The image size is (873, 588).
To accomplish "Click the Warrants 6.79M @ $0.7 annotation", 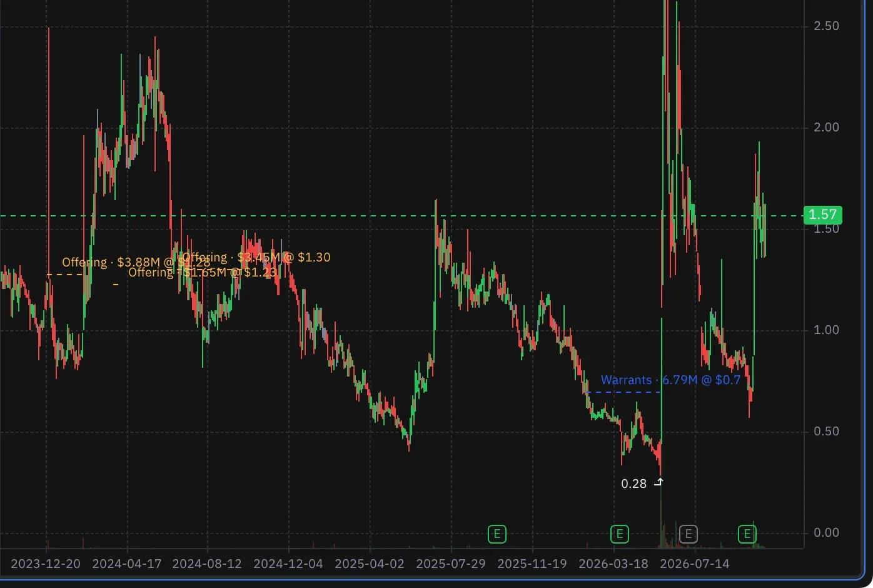I will 670,380.
